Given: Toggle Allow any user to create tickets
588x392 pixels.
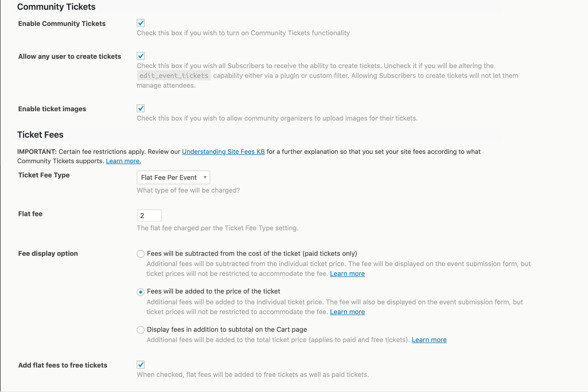Looking at the screenshot, I should tap(141, 56).
